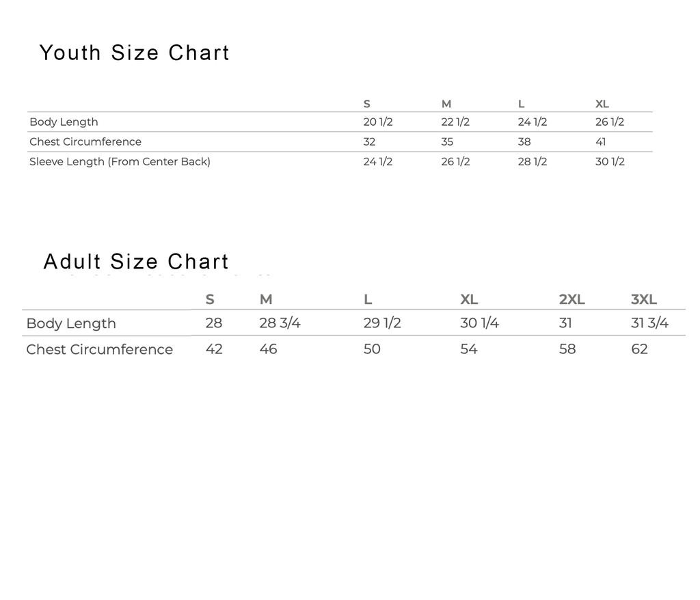Image resolution: width=700 pixels, height=600 pixels.
Task: Click the adult Body Length row label
Action: click(x=71, y=323)
